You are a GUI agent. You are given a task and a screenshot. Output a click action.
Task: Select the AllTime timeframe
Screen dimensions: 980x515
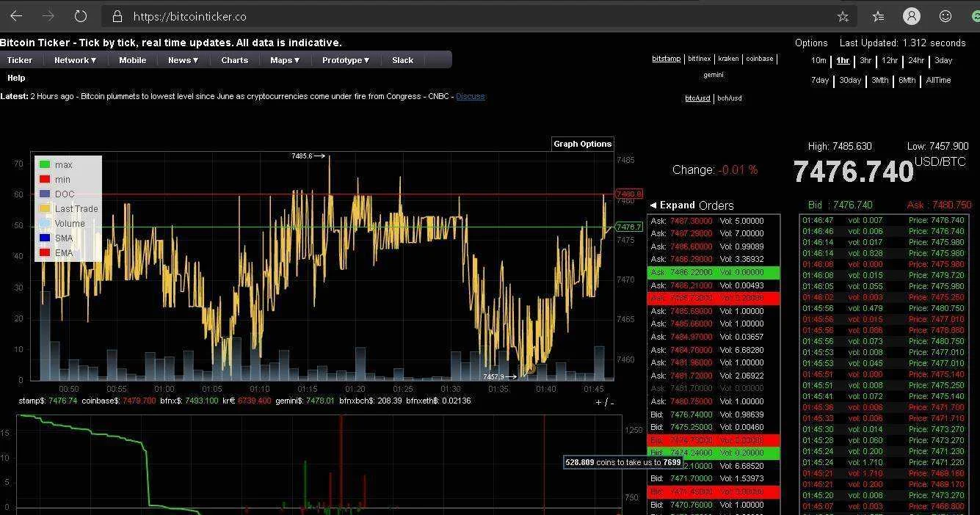pos(938,81)
